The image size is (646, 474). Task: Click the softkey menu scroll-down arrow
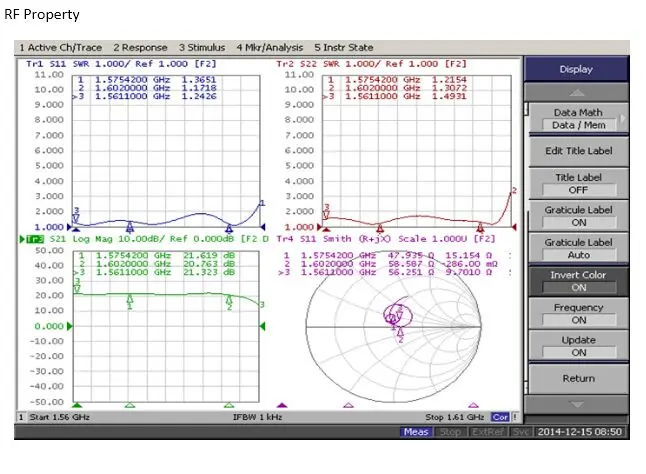point(576,404)
